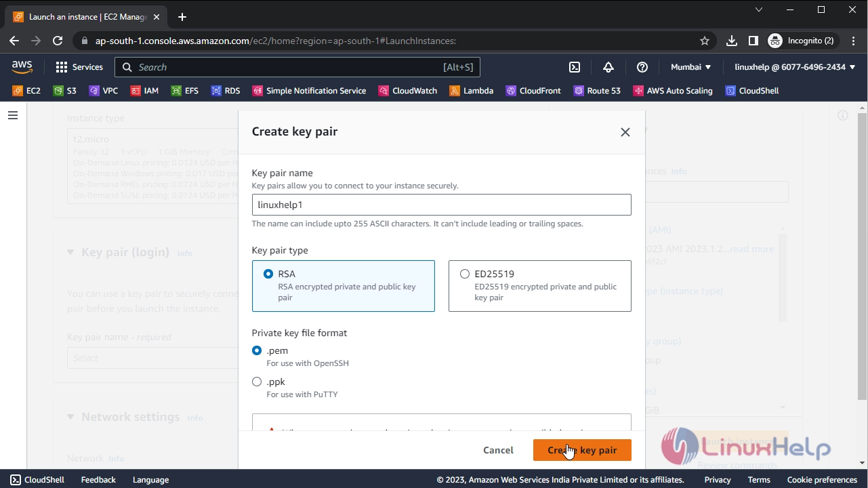This screenshot has width=868, height=488.
Task: Open Lambda shortcut in favorites bar
Action: (x=472, y=91)
